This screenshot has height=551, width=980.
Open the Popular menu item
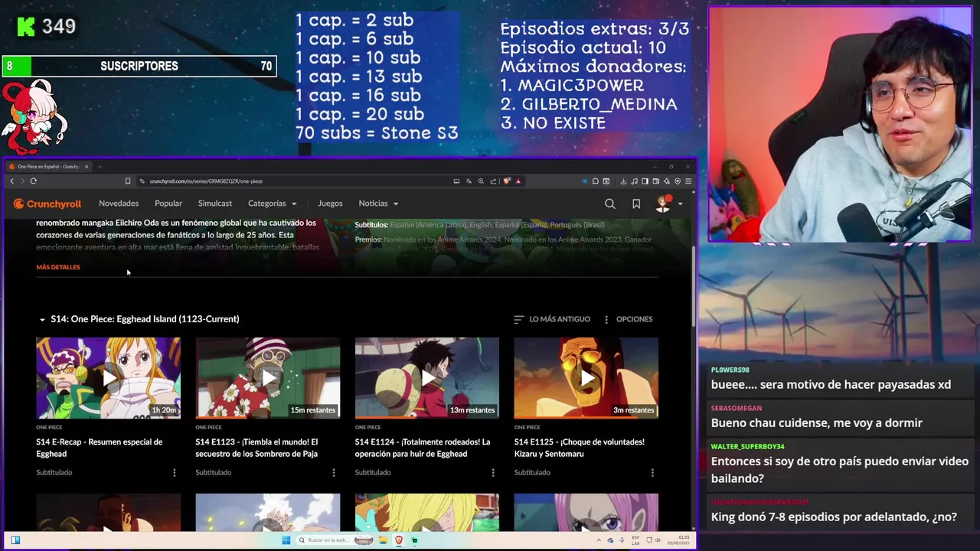(168, 204)
